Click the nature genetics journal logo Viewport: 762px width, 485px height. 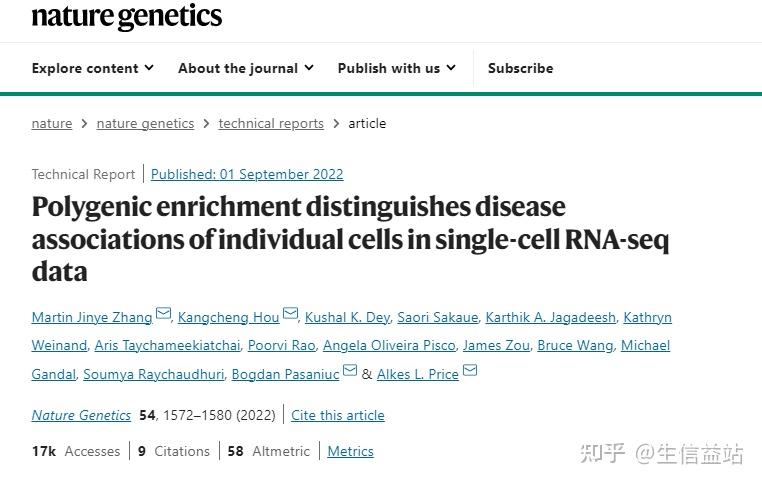click(127, 17)
